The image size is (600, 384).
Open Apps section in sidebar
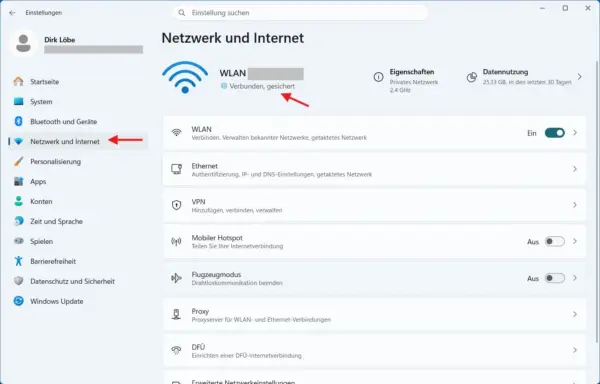pyautogui.click(x=78, y=181)
